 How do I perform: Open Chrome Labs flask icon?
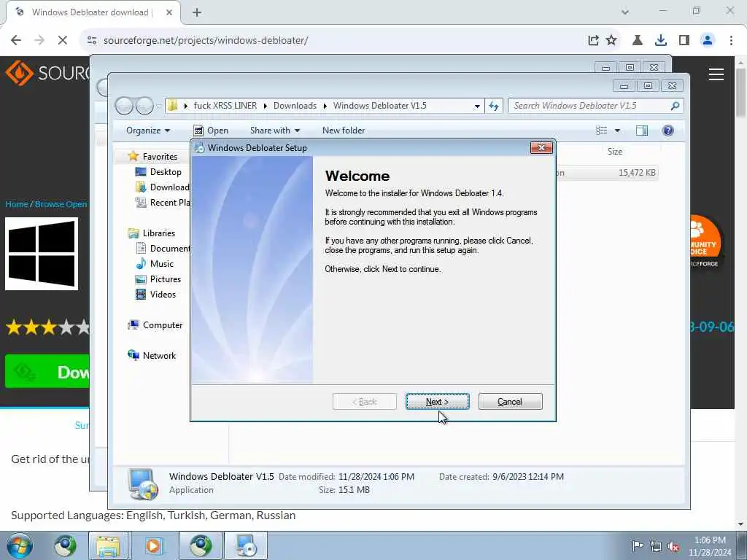(x=637, y=41)
